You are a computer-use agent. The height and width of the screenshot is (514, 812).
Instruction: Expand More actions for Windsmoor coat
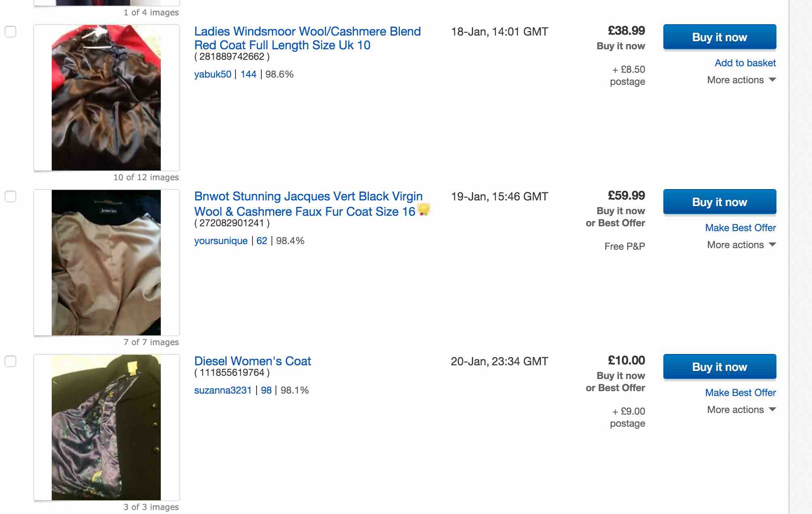(741, 80)
